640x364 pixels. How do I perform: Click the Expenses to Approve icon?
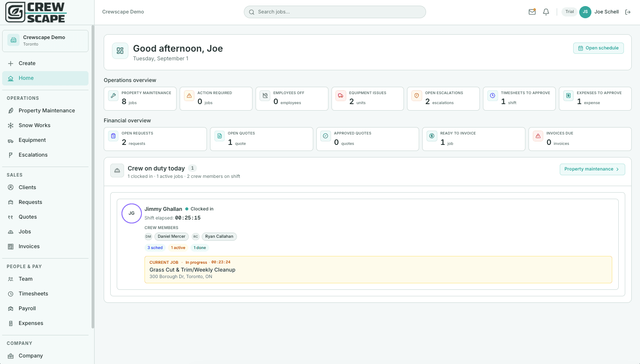(568, 96)
